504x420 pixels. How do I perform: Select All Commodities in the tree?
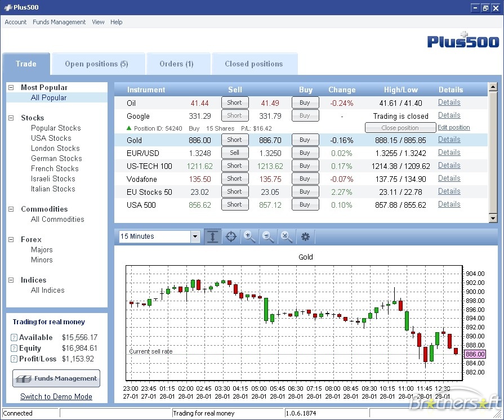(57, 219)
